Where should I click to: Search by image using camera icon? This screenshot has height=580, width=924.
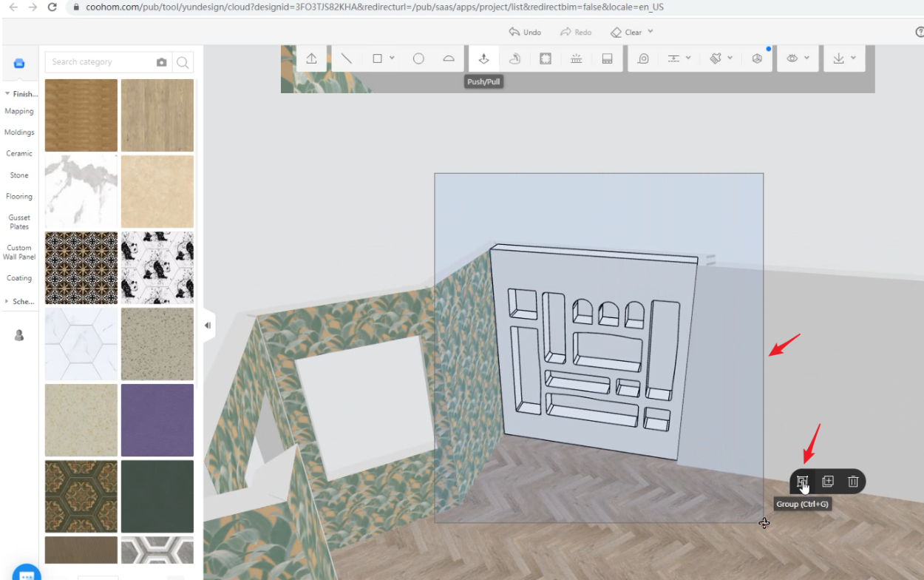tap(162, 62)
